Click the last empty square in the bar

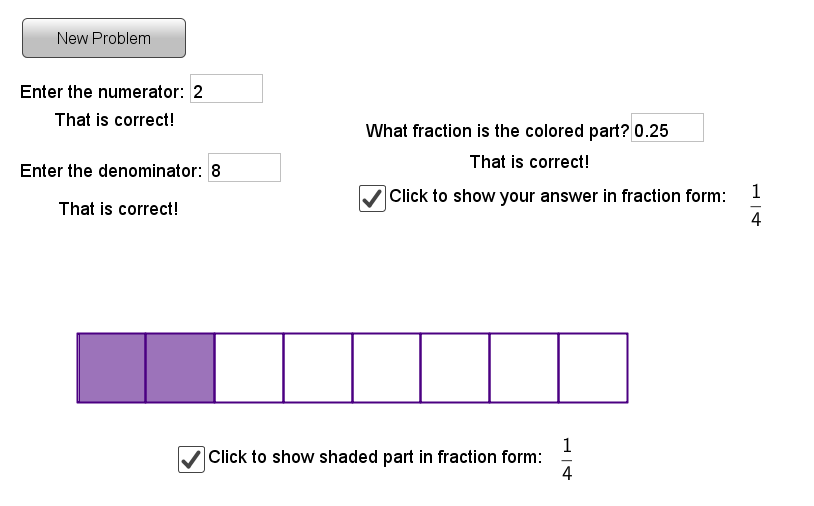point(592,368)
